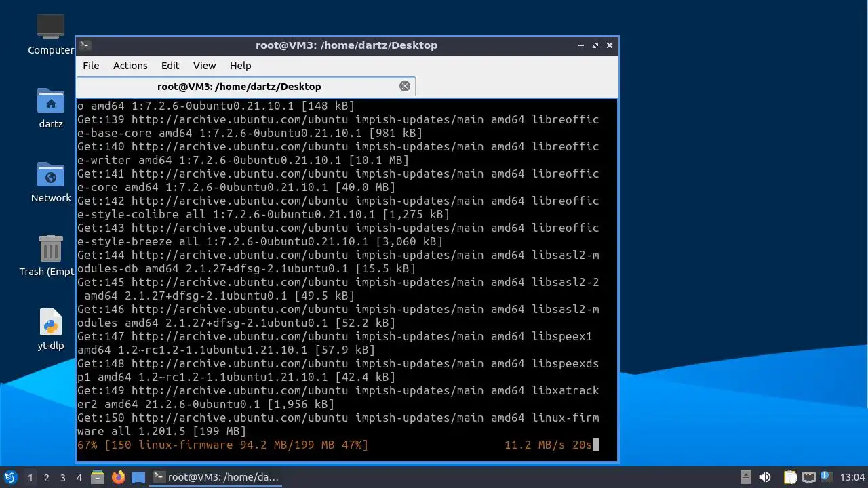Open the volume control tray icon
The height and width of the screenshot is (488, 868).
766,477
